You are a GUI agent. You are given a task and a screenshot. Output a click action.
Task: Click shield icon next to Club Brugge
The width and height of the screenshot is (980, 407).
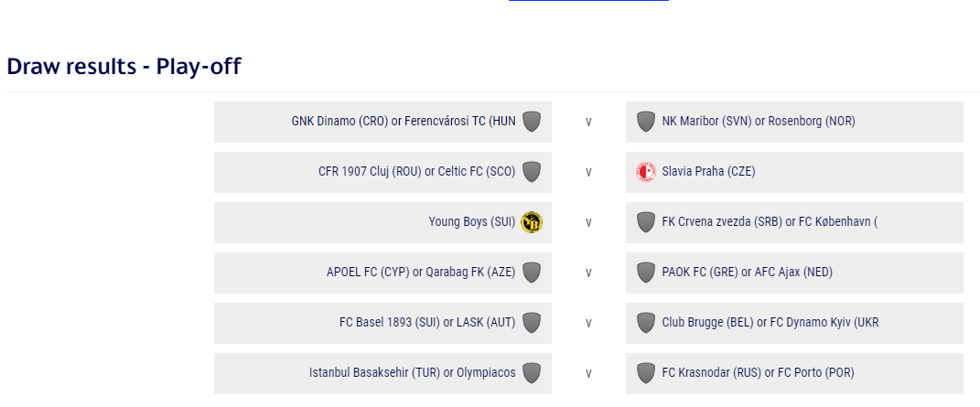646,323
